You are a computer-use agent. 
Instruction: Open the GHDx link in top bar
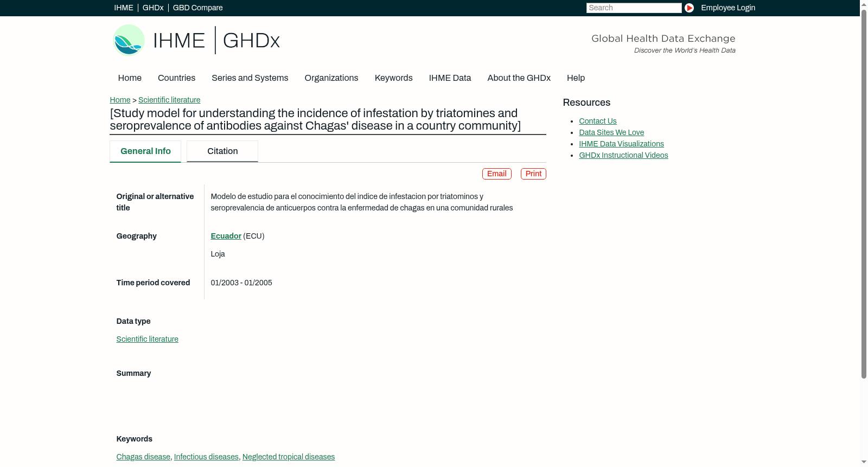[153, 8]
